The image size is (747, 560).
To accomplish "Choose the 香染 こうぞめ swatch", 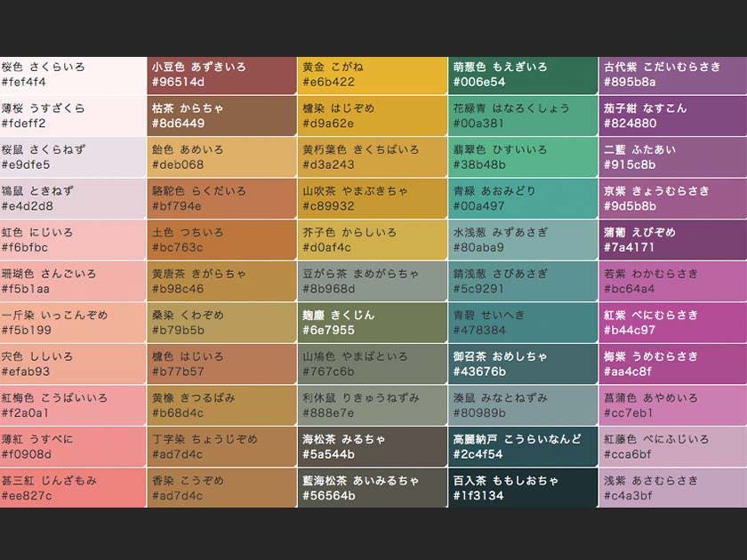I will [x=221, y=488].
